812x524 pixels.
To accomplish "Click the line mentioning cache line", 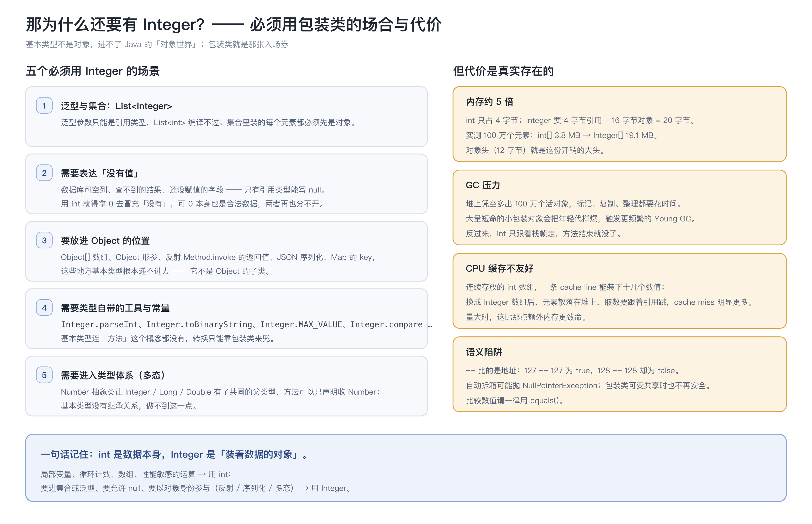I will (566, 287).
